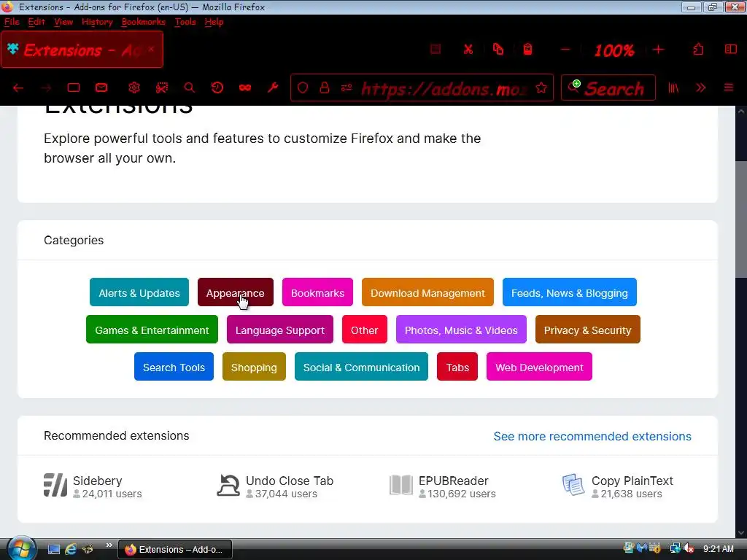Focus the Search box in toolbar
Screen dimensions: 747x560
click(608, 87)
